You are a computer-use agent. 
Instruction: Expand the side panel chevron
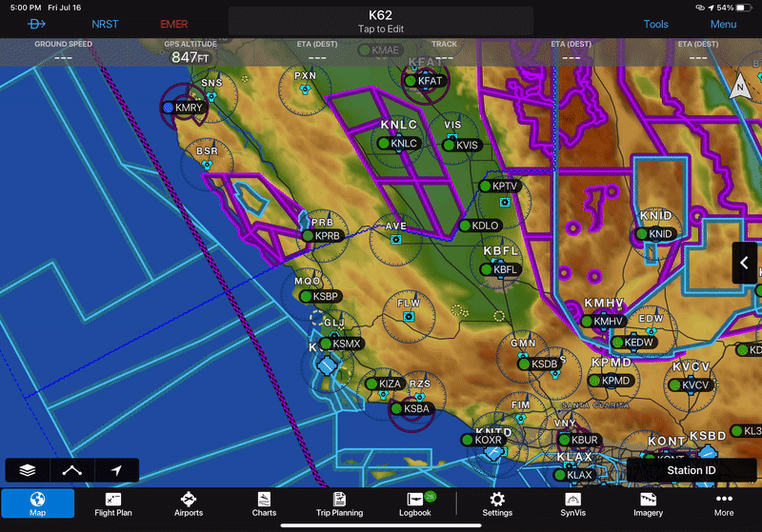point(744,263)
